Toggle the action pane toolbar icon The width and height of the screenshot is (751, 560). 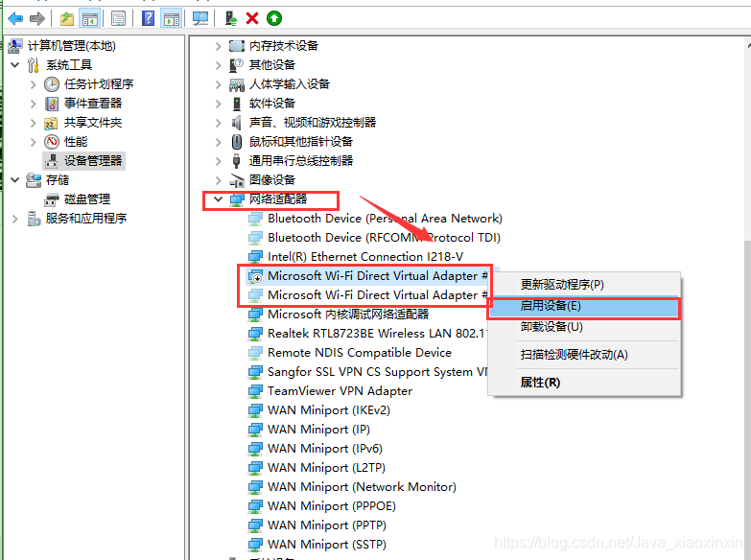coord(171,18)
